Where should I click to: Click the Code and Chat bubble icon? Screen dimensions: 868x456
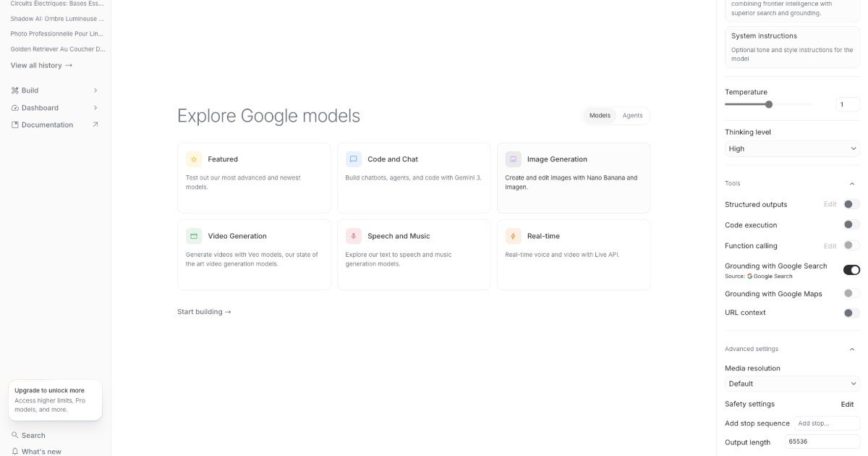pyautogui.click(x=354, y=159)
